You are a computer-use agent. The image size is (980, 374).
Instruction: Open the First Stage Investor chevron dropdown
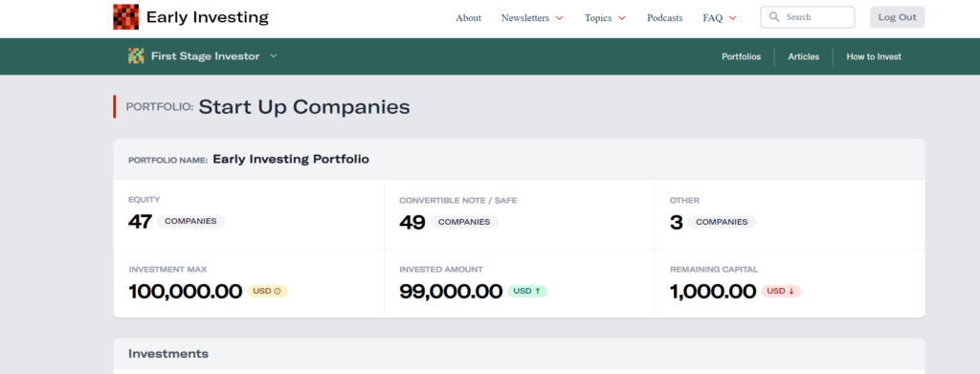273,56
